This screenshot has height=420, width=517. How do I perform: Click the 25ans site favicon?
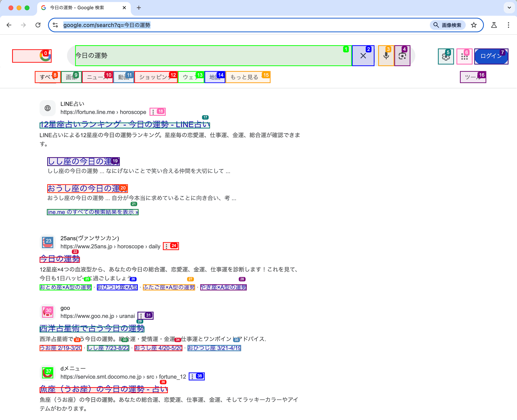[48, 242]
